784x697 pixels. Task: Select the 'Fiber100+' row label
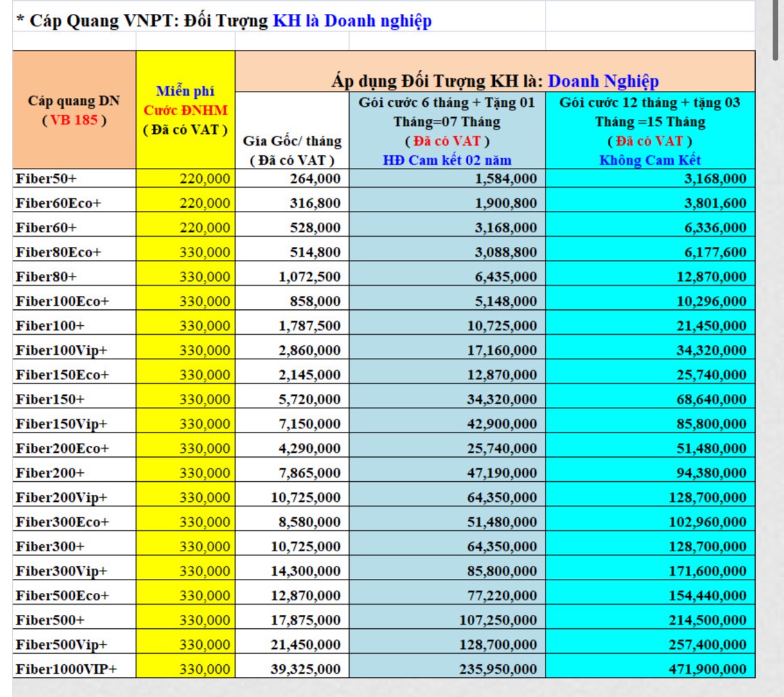(x=50, y=326)
